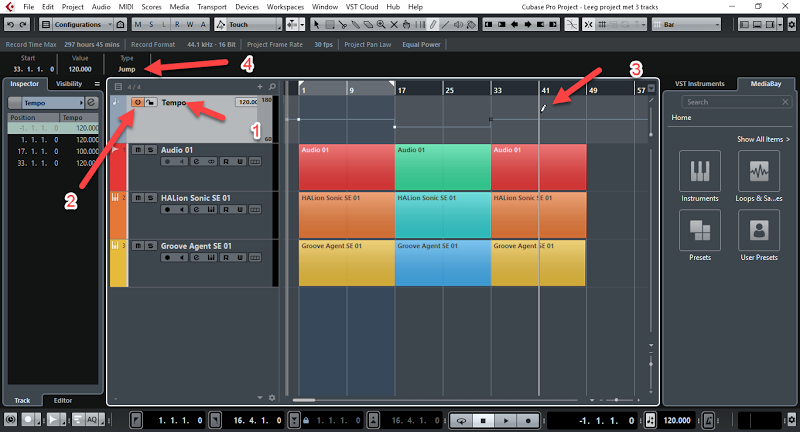The height and width of the screenshot is (432, 800).
Task: Switch to the Editor tab
Action: (63, 400)
